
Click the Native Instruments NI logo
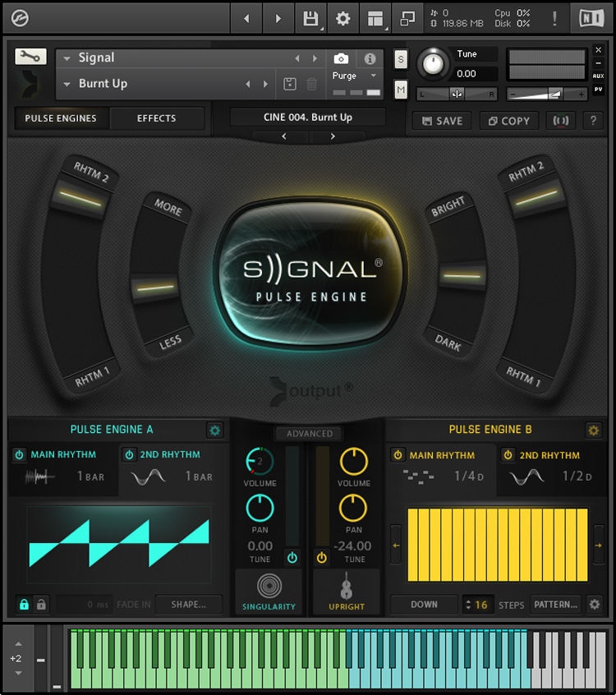pos(592,18)
